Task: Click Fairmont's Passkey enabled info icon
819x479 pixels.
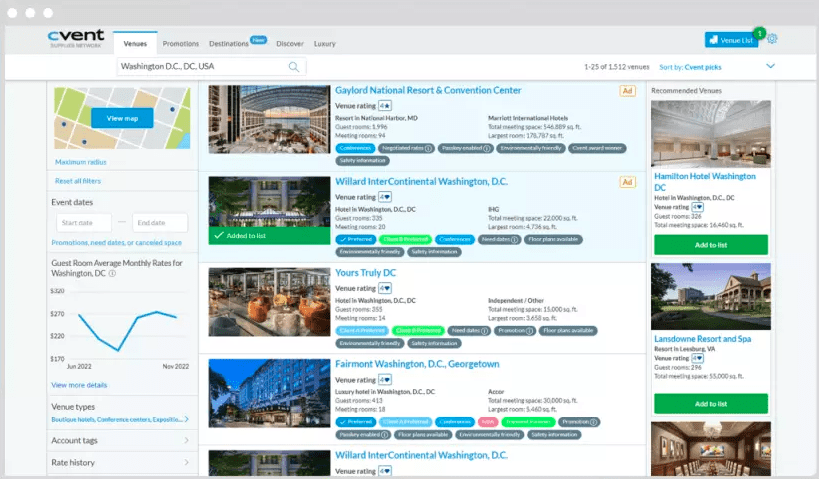Action: pyautogui.click(x=384, y=435)
